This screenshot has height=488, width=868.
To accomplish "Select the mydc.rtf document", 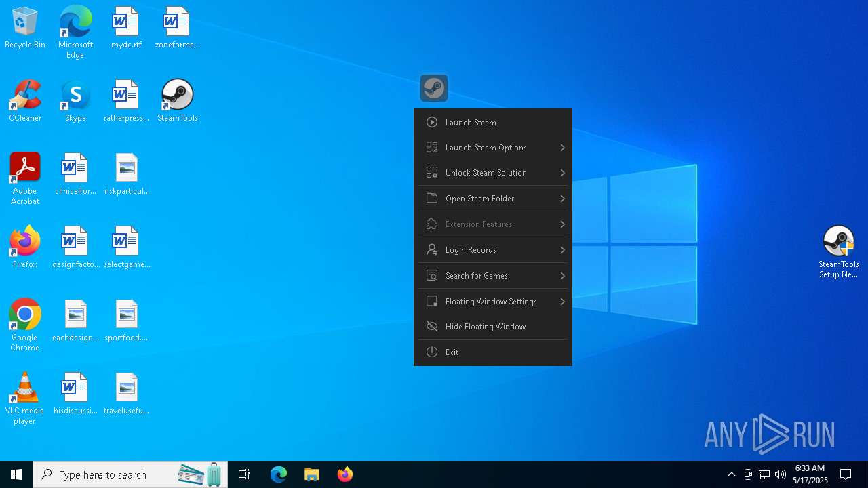I will 126,28.
